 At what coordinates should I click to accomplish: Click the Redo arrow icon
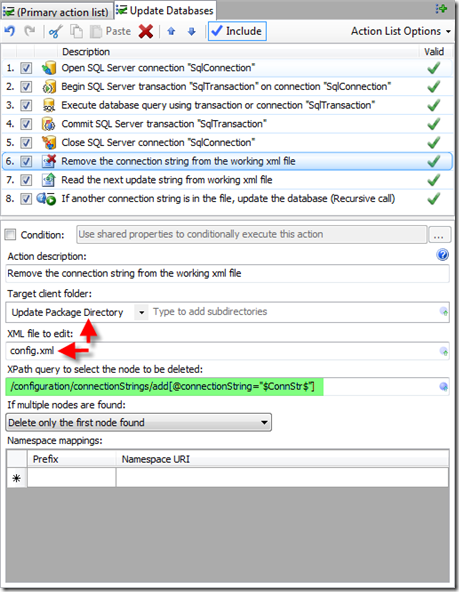[30, 31]
